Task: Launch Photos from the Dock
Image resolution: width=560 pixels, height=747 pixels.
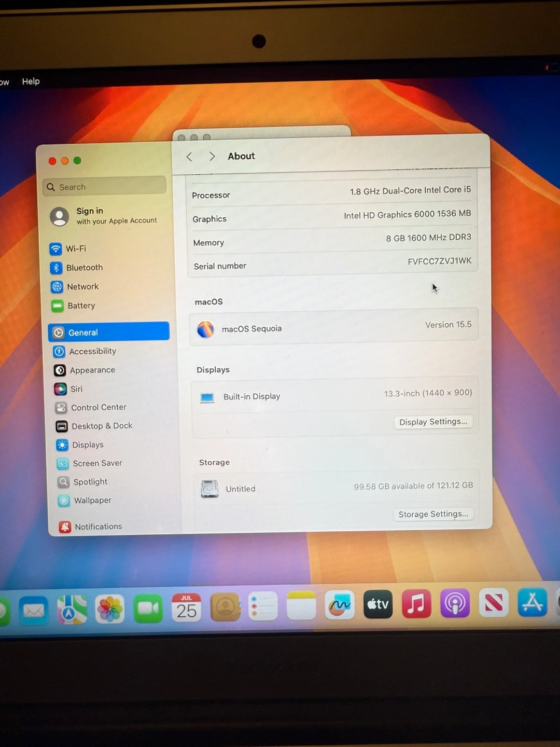Action: tap(110, 608)
